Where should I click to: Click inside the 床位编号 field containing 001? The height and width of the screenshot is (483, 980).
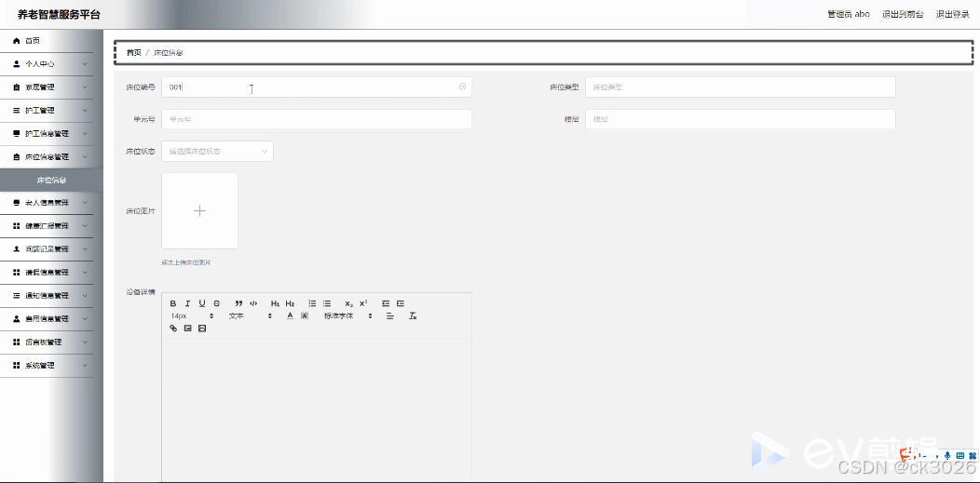tap(316, 87)
